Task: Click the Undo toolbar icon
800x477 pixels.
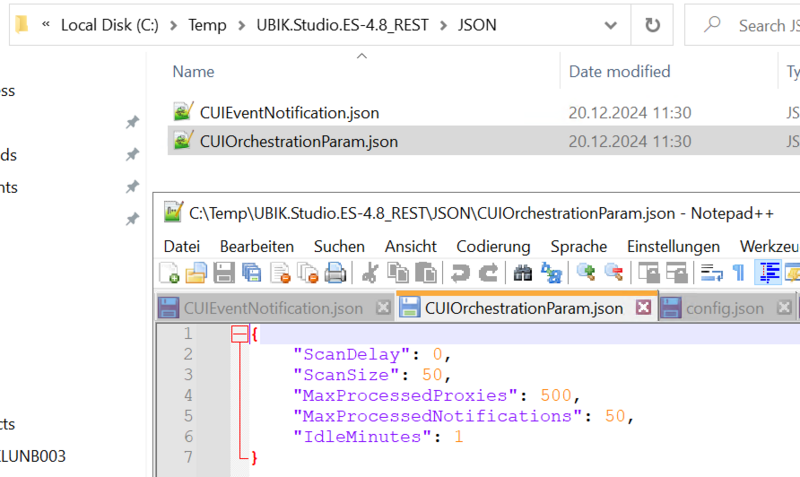Action: click(461, 272)
